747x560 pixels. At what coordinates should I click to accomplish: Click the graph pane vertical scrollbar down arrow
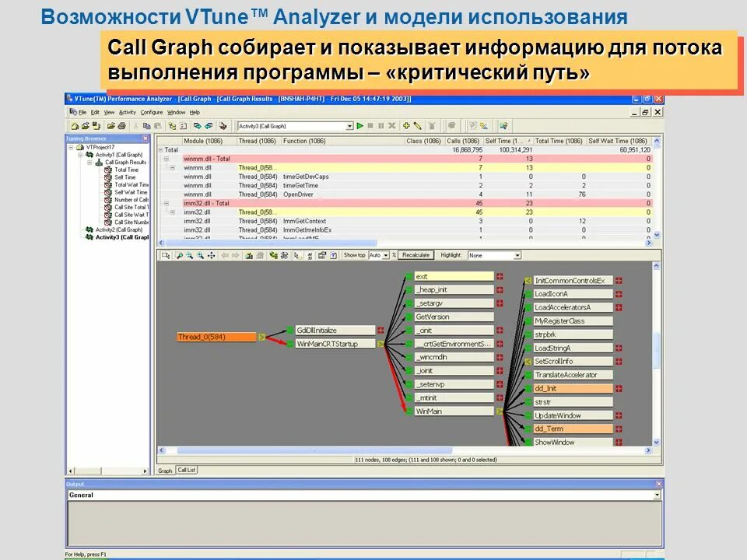pyautogui.click(x=657, y=442)
